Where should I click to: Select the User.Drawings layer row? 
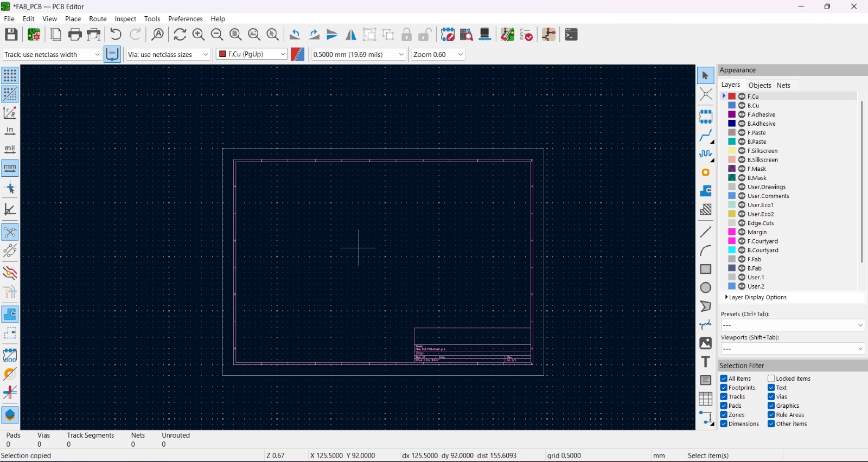[788, 187]
